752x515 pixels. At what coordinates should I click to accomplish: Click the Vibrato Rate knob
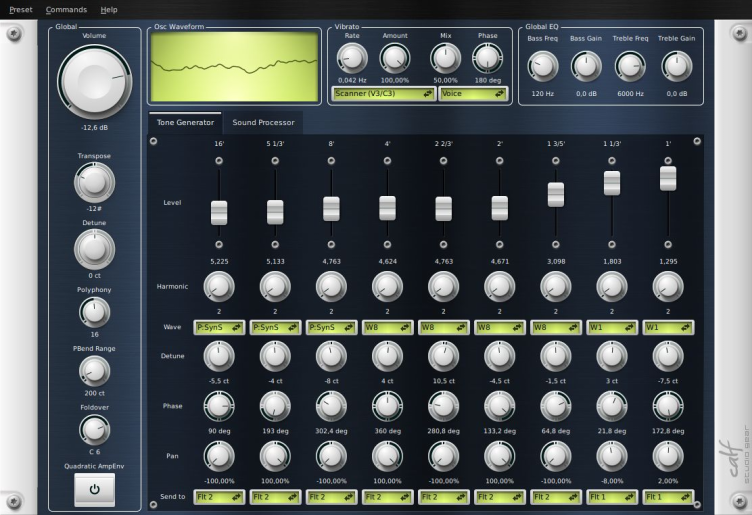pos(352,59)
